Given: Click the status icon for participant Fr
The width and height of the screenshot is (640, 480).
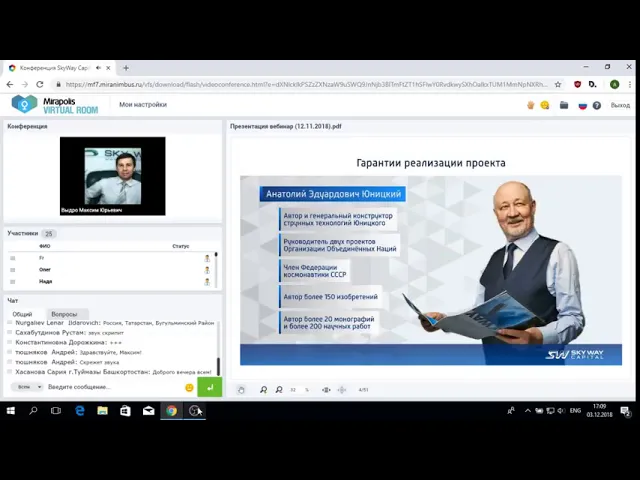Looking at the screenshot, I should [x=207, y=258].
